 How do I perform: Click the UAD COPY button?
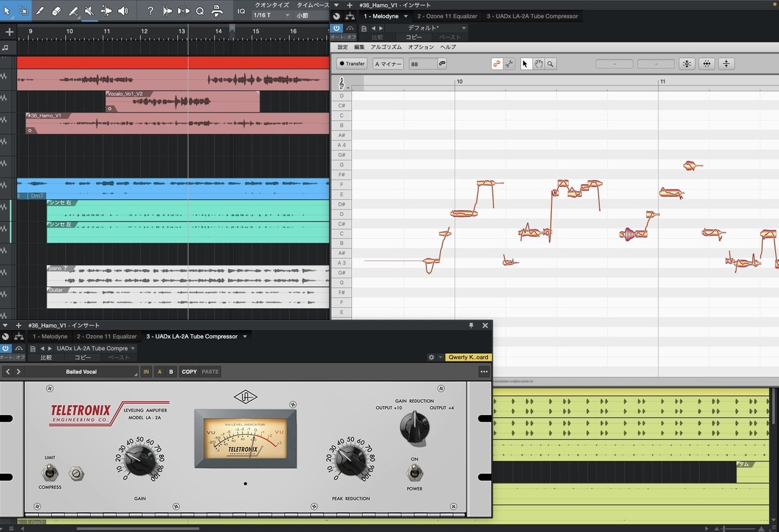pos(189,372)
